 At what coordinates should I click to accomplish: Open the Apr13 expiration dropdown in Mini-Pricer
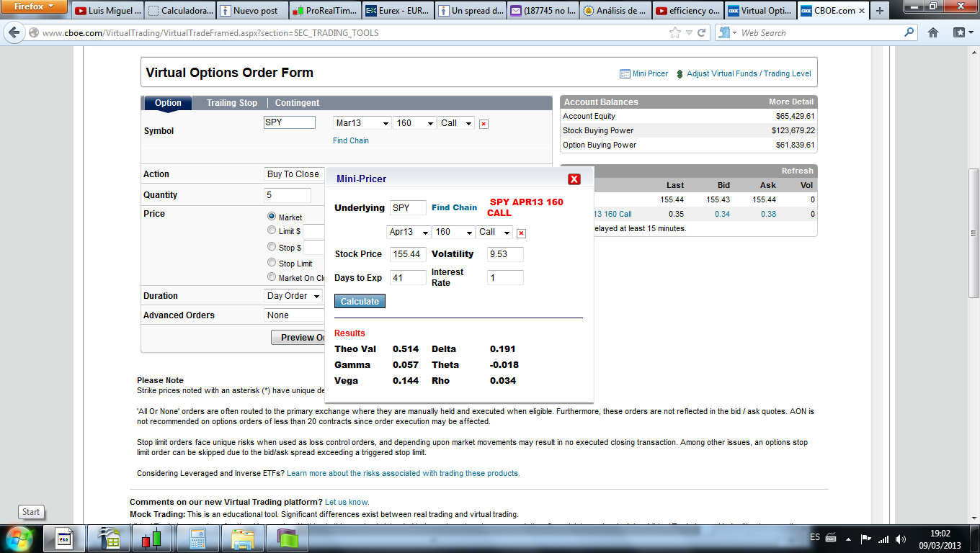pos(409,232)
